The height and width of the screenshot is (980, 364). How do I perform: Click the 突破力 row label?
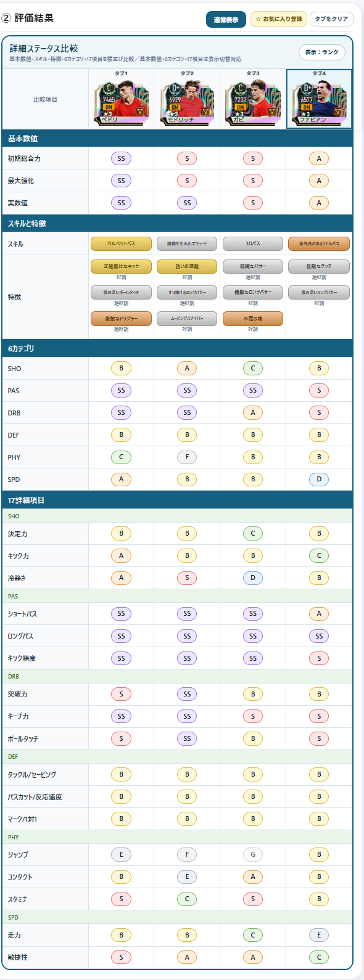coord(18,695)
